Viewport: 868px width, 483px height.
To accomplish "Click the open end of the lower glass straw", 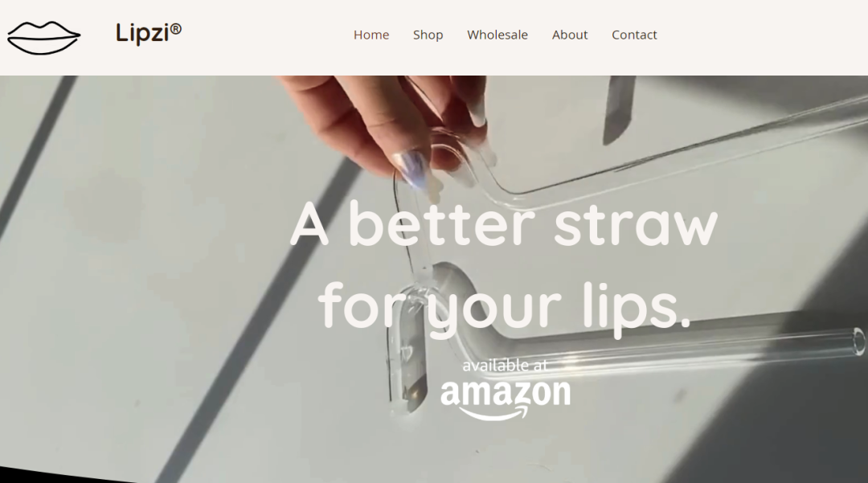I will point(858,340).
